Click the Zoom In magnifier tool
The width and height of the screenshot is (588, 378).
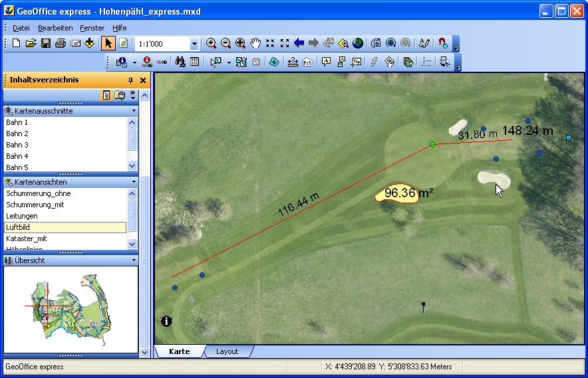tap(212, 44)
